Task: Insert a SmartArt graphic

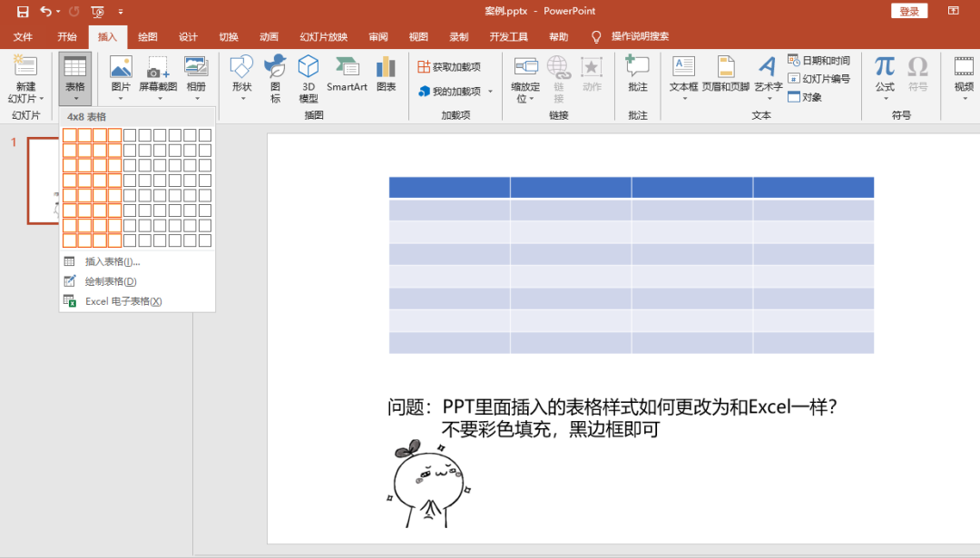Action: tap(347, 73)
